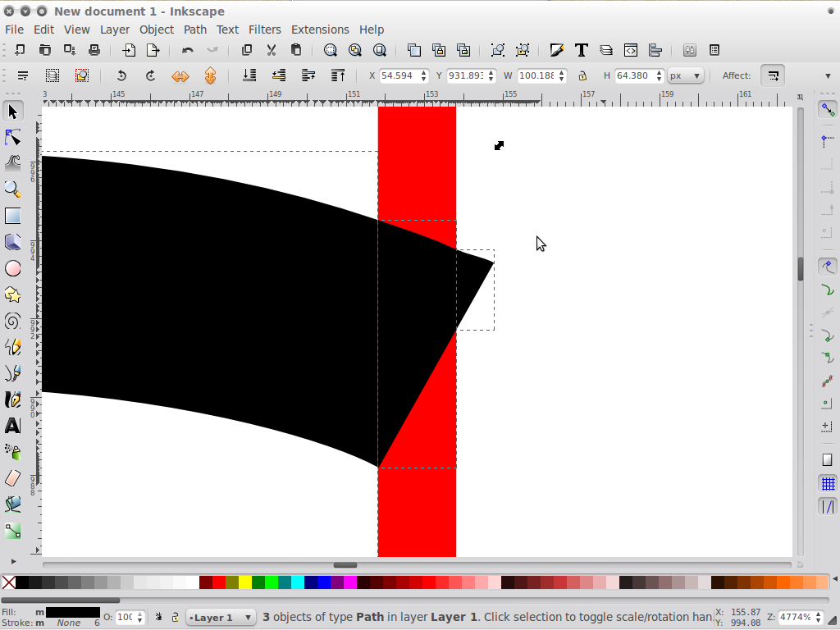Screen dimensions: 840x630
Task: Open the Align and Distribute dialog
Action: click(654, 50)
